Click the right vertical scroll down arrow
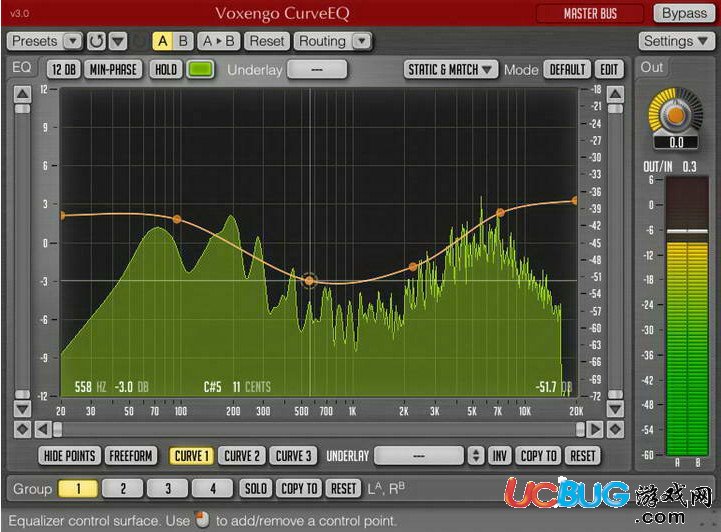721x532 pixels. click(615, 408)
